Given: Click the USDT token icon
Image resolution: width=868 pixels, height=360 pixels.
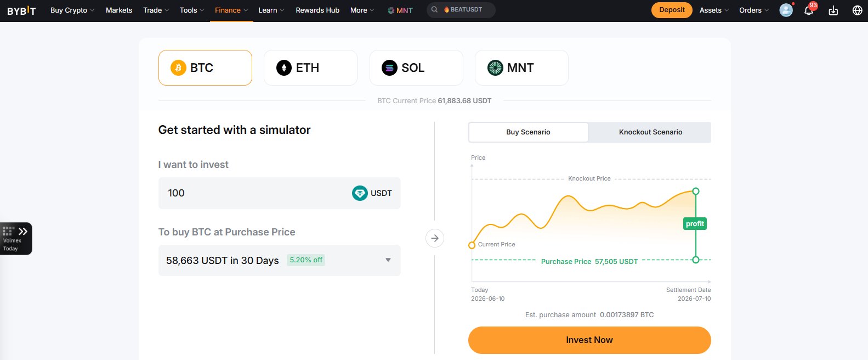Looking at the screenshot, I should (x=360, y=193).
